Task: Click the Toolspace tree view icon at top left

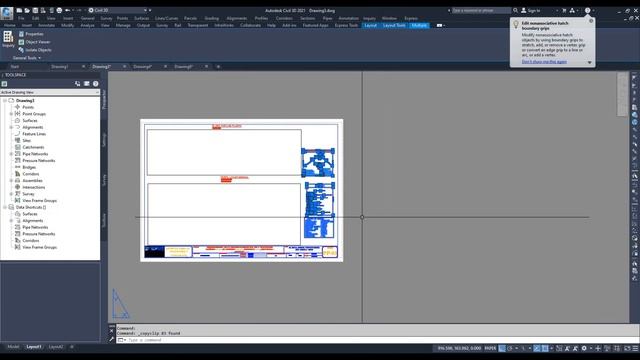Action: 4,84
